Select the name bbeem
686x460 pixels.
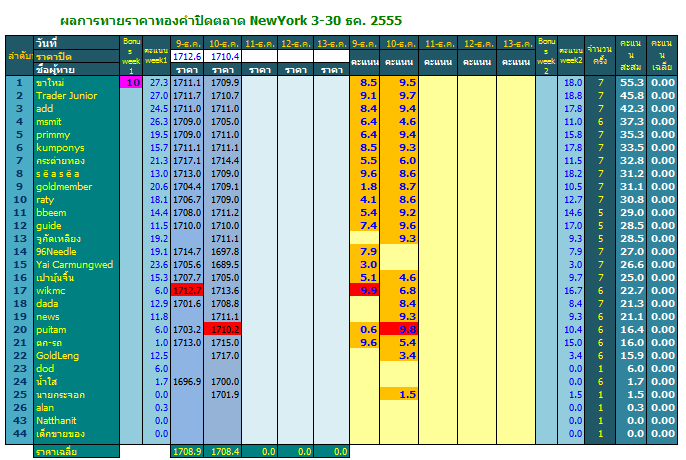click(51, 213)
